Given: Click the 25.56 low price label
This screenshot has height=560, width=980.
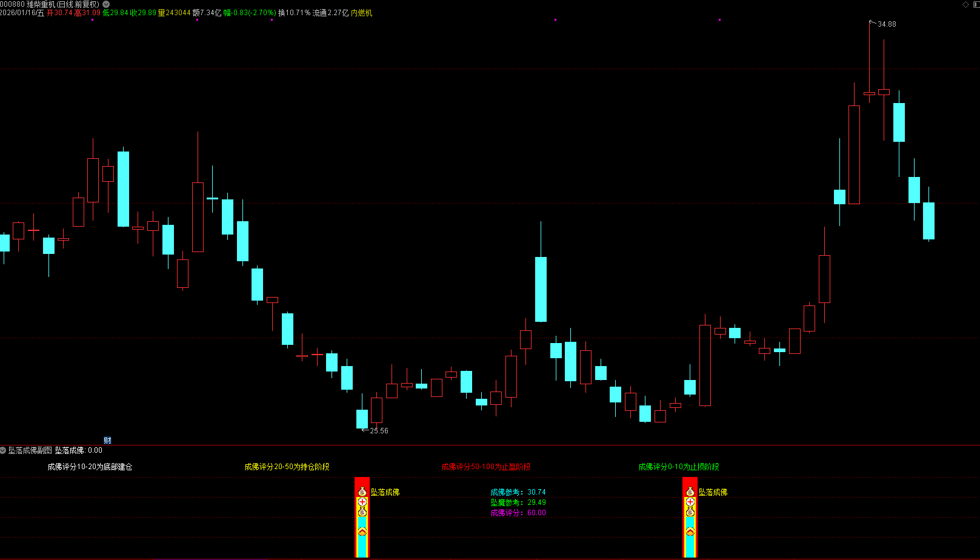Looking at the screenshot, I should (379, 431).
